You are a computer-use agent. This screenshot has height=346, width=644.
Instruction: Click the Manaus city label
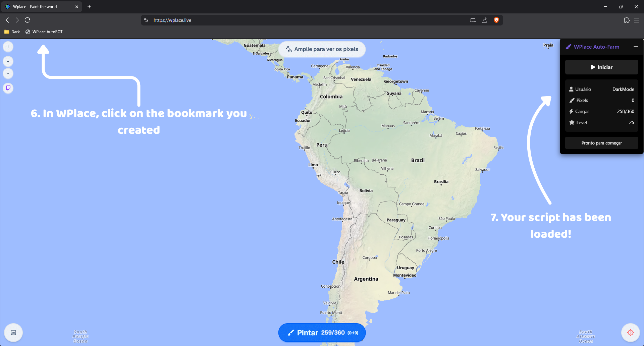388,126
